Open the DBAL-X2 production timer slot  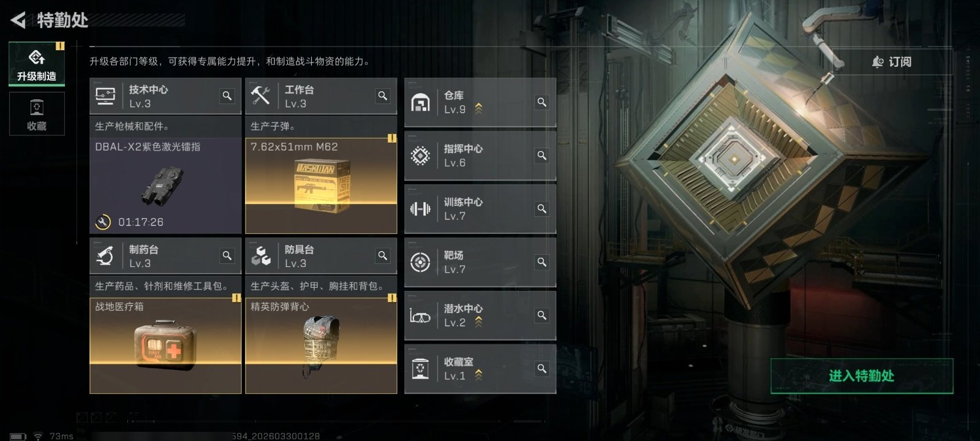coord(165,186)
